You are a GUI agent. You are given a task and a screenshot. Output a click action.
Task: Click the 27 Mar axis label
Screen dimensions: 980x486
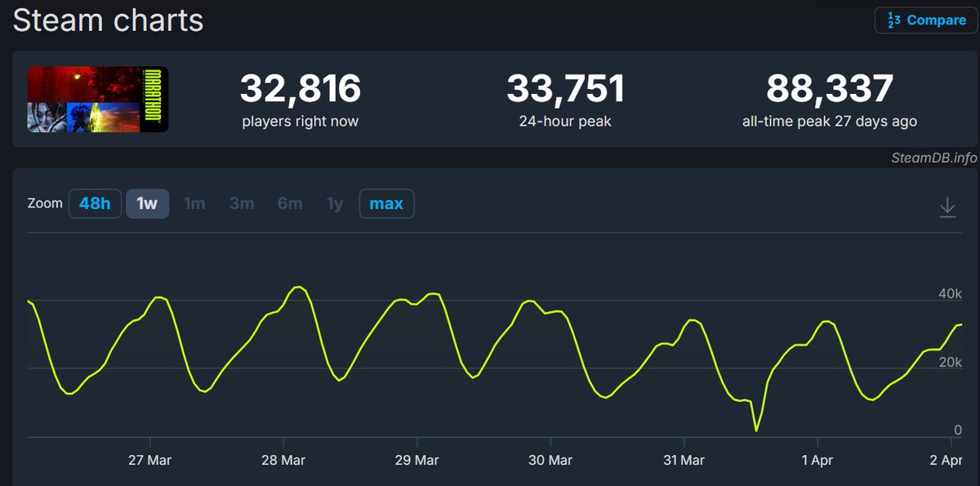[149, 460]
